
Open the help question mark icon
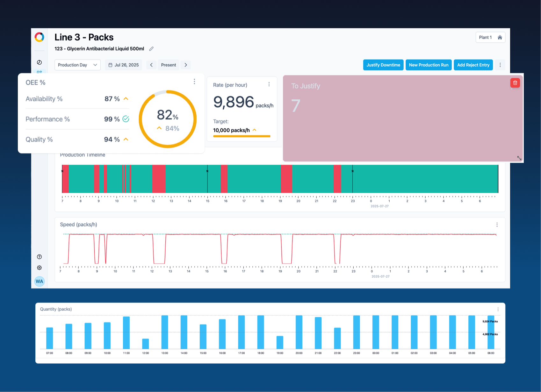[x=40, y=257]
